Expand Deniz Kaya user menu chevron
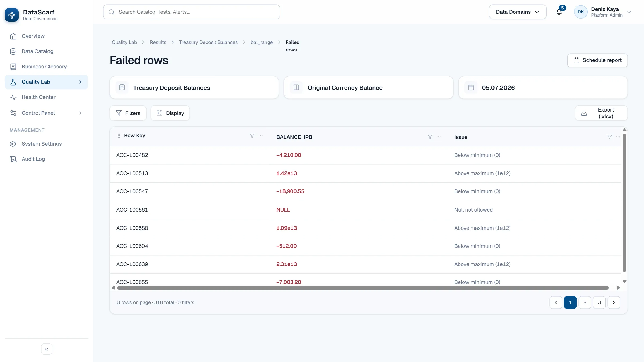 click(x=629, y=12)
